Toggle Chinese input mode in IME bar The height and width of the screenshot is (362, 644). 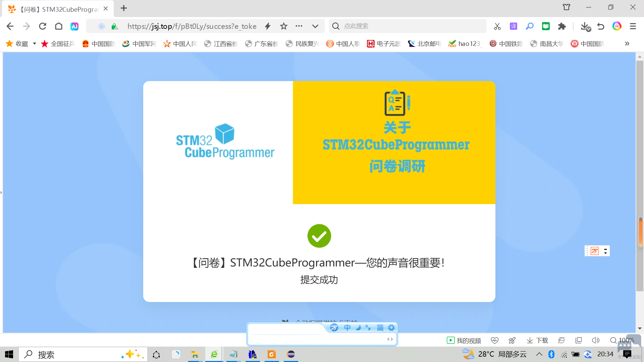(347, 327)
